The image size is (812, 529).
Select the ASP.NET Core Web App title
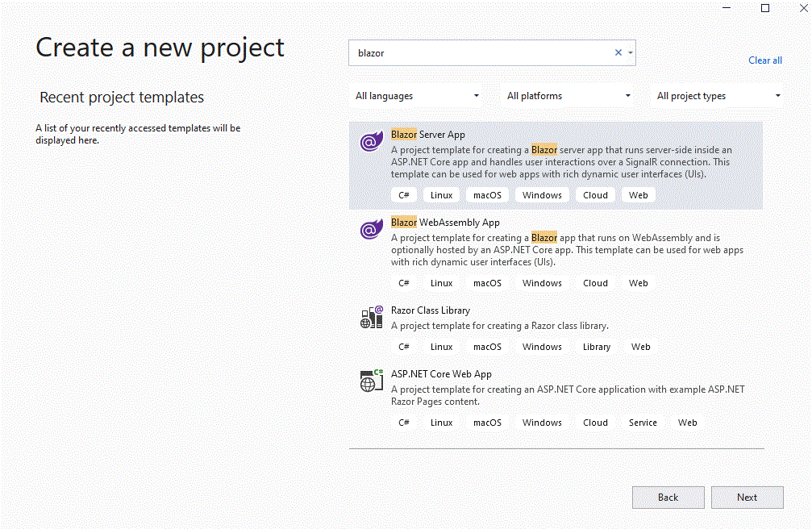coord(441,374)
